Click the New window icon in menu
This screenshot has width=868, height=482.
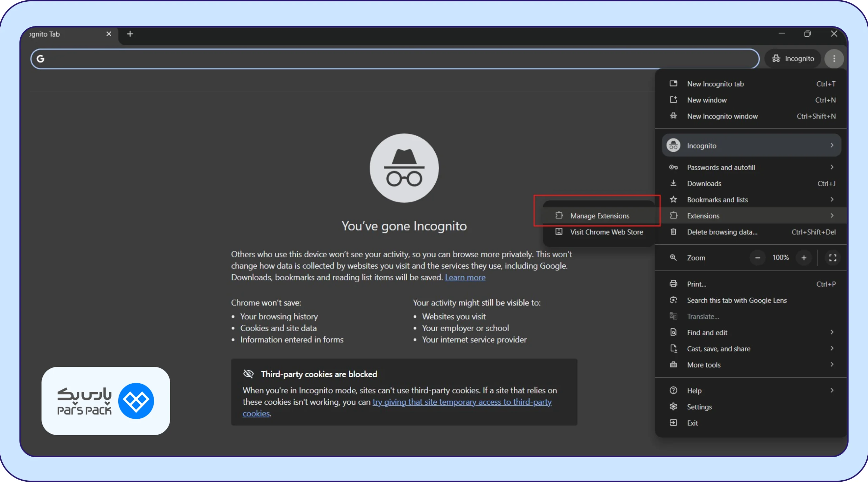[x=673, y=100]
